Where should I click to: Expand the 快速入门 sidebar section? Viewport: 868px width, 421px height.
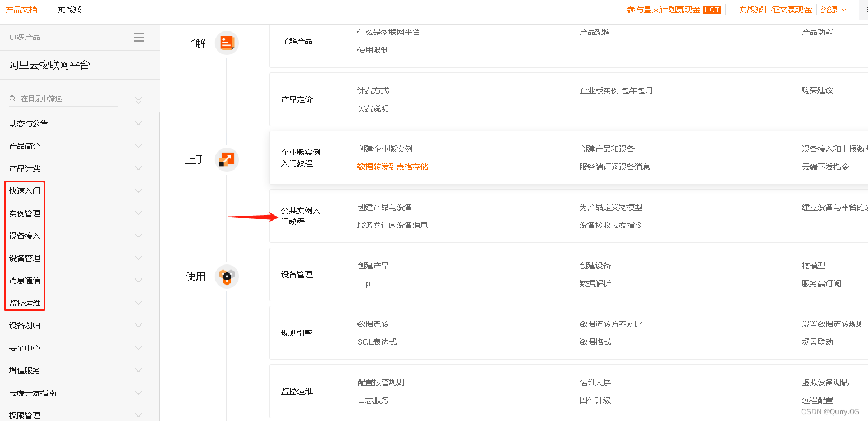point(139,191)
